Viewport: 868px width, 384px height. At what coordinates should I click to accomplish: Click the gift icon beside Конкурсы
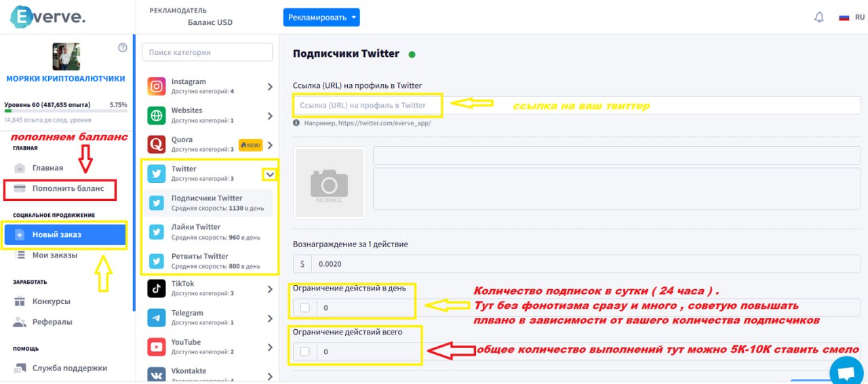pyautogui.click(x=20, y=301)
